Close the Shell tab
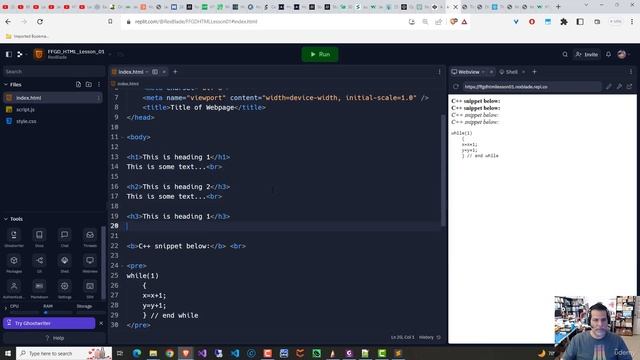640x360 pixels. point(524,72)
